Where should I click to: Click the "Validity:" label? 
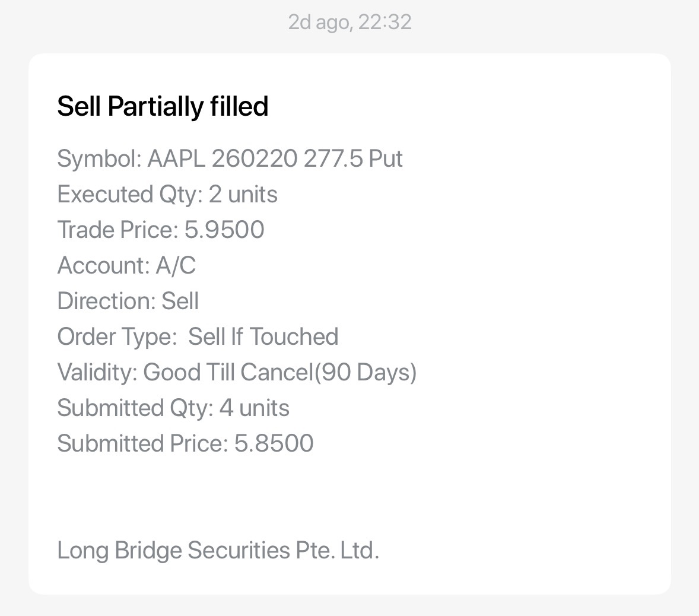97,372
